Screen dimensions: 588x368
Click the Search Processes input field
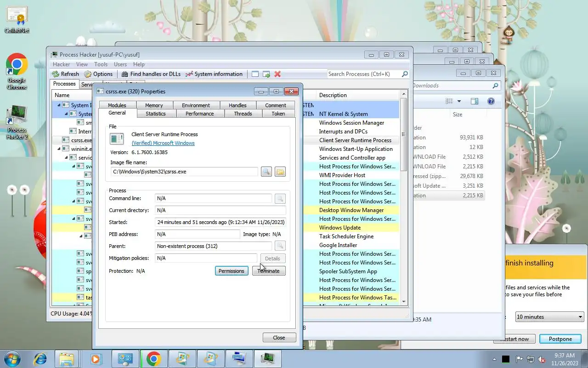point(364,74)
